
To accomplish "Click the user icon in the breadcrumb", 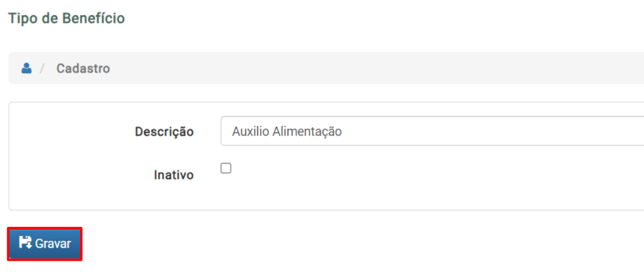I will click(x=27, y=68).
